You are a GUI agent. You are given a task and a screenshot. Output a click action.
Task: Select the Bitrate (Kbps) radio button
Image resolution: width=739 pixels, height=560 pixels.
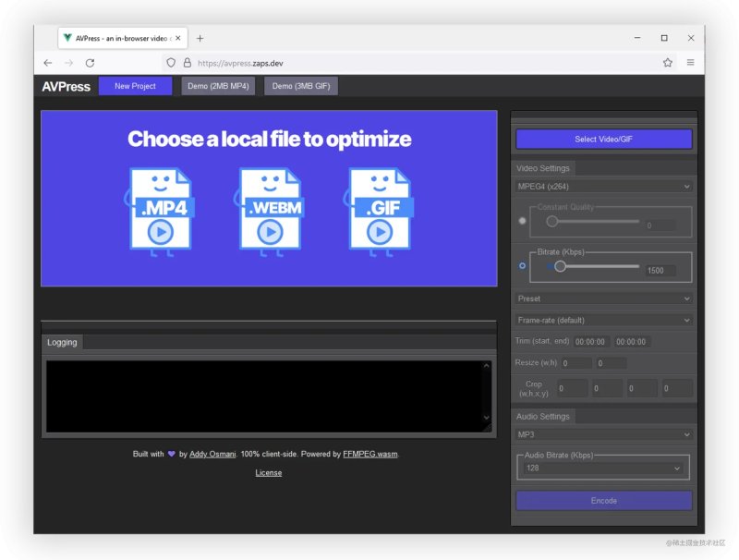[x=522, y=266]
